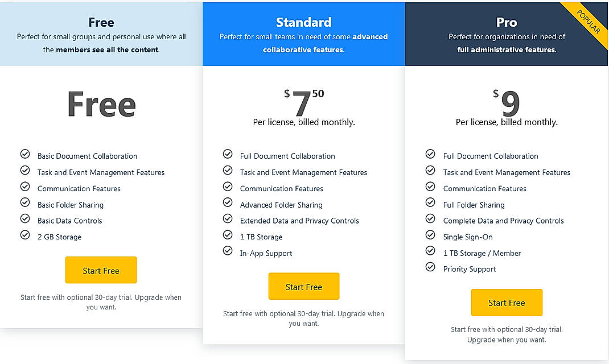Select the checkmark next to Advanced Folder Sharing
Screen dimensions: 609x364
click(x=228, y=202)
